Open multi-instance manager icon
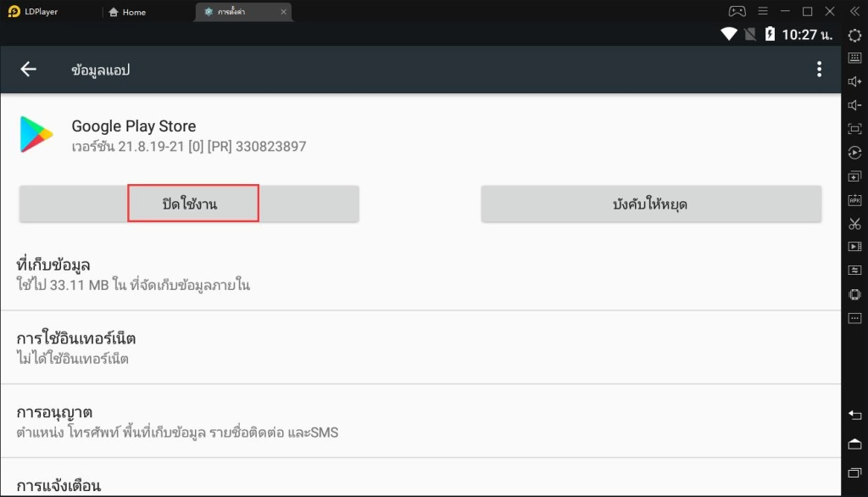 pos(854,176)
